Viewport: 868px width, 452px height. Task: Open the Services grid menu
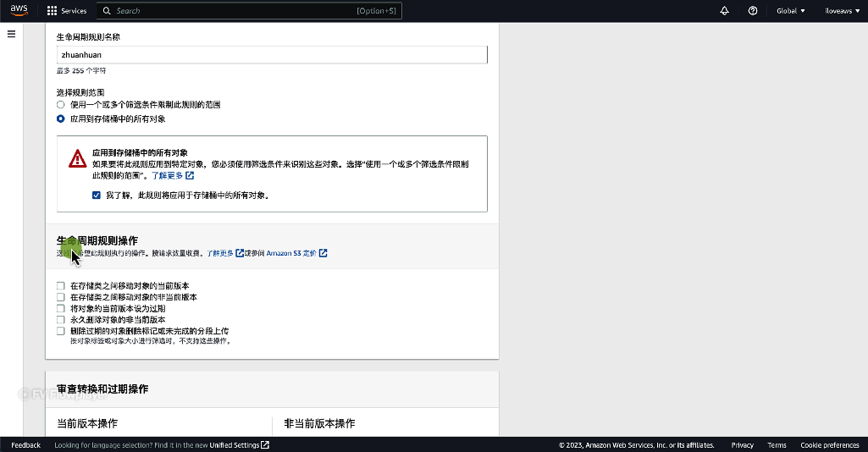52,11
